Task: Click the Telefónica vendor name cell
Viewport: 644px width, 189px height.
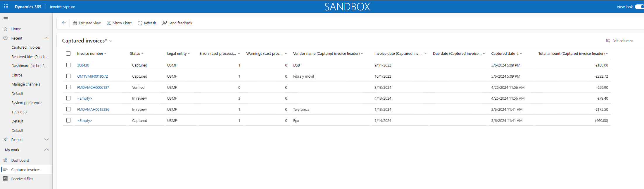Action: coord(301,109)
